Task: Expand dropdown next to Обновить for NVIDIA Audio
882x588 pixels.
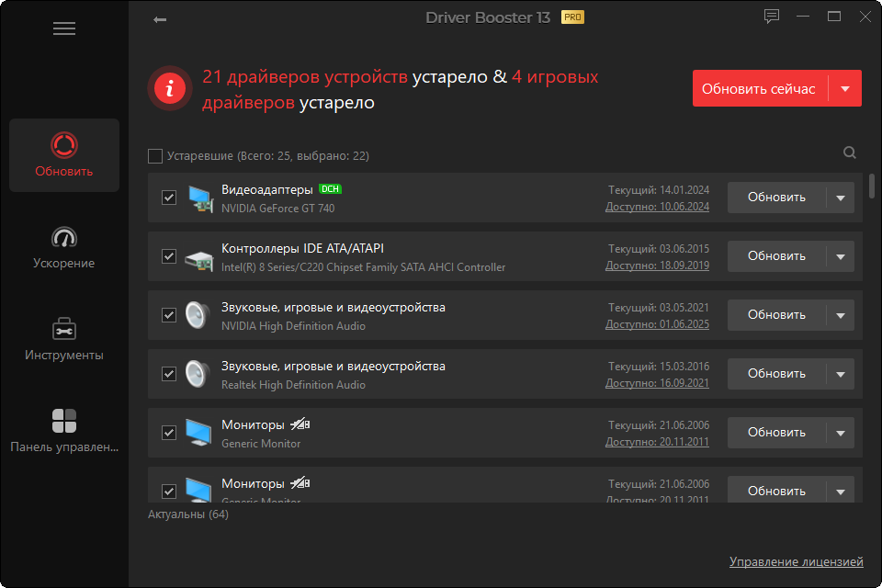Action: coord(841,315)
